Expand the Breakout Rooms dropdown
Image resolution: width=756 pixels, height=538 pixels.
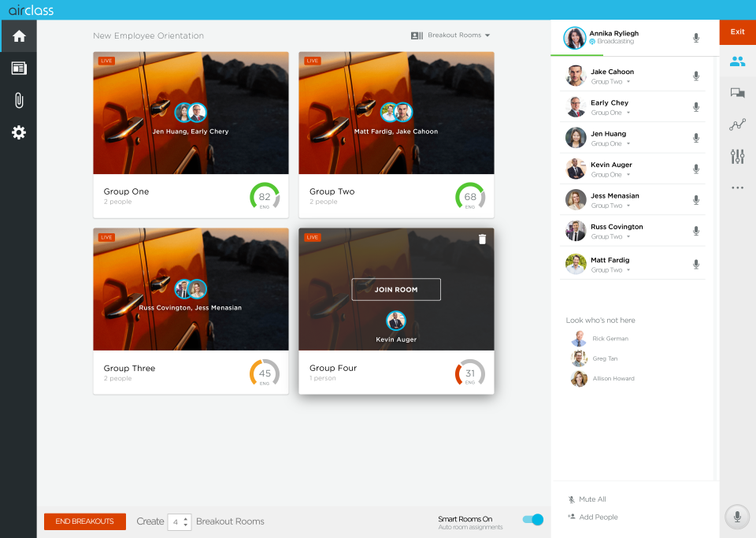451,35
